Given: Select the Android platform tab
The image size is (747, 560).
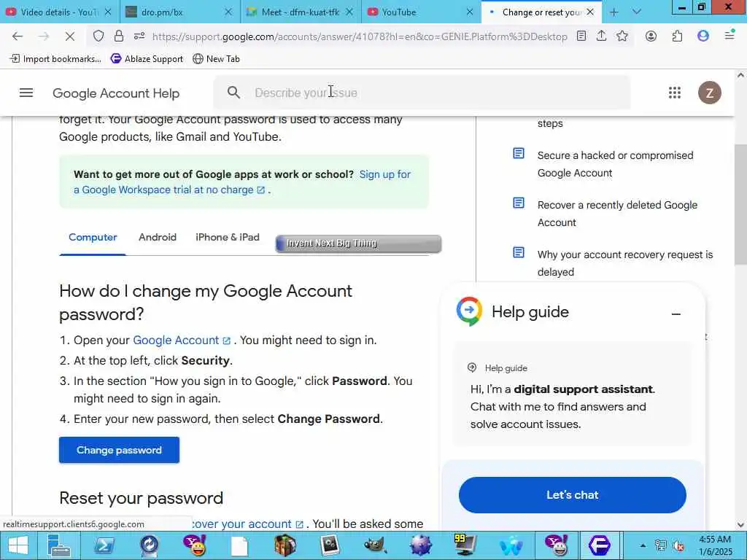Looking at the screenshot, I should click(x=158, y=237).
